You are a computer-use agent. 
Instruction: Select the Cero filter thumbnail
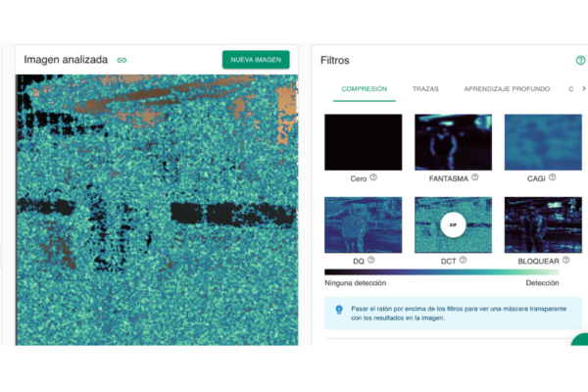pyautogui.click(x=363, y=142)
